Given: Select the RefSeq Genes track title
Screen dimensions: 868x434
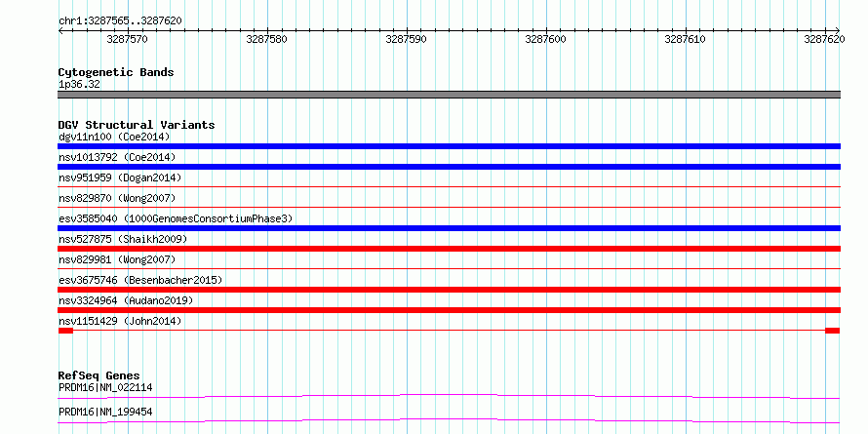Looking at the screenshot, I should [x=99, y=375].
